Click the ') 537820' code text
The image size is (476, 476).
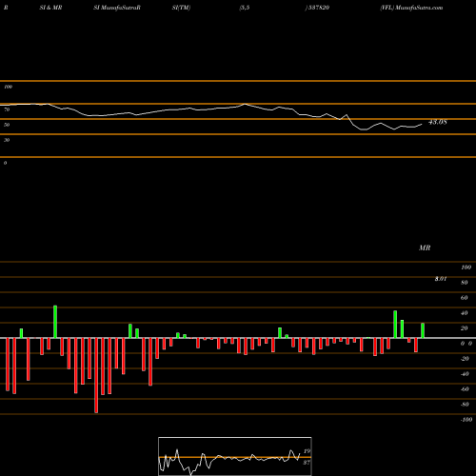(x=317, y=8)
